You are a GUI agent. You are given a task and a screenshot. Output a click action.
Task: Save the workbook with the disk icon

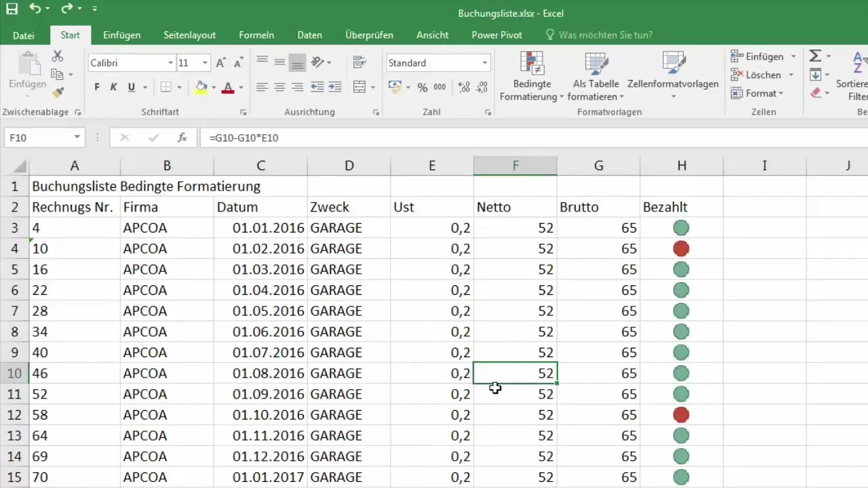click(12, 9)
